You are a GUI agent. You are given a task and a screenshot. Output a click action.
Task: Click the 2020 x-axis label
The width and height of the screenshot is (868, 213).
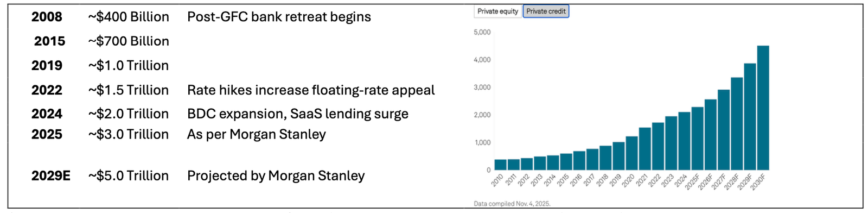click(628, 180)
